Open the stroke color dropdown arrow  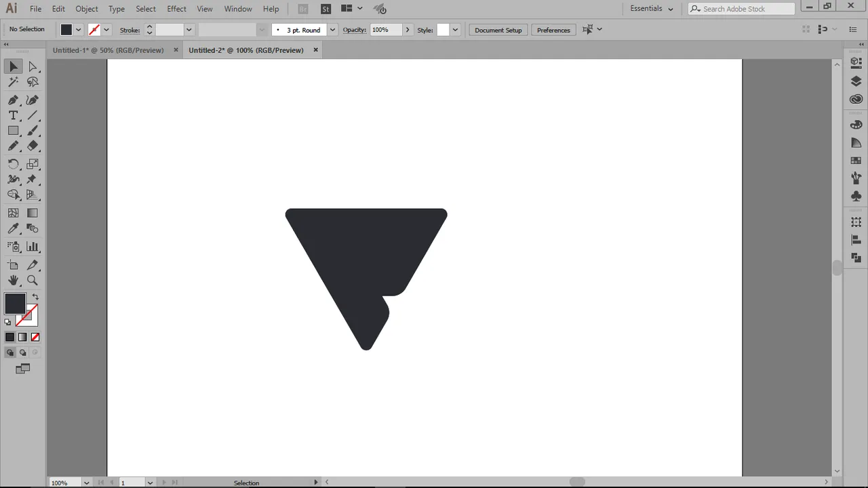[106, 30]
